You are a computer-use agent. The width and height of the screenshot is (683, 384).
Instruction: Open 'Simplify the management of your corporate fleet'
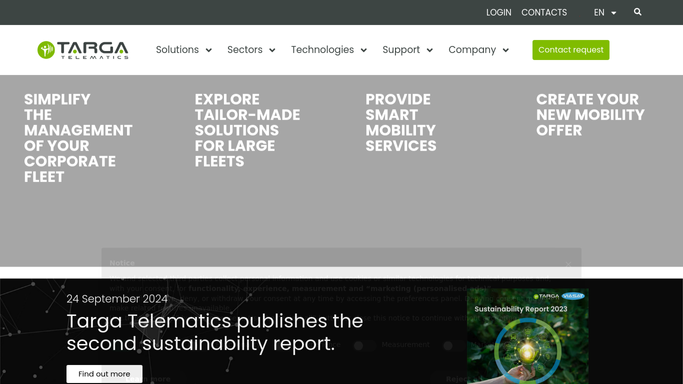(78, 138)
